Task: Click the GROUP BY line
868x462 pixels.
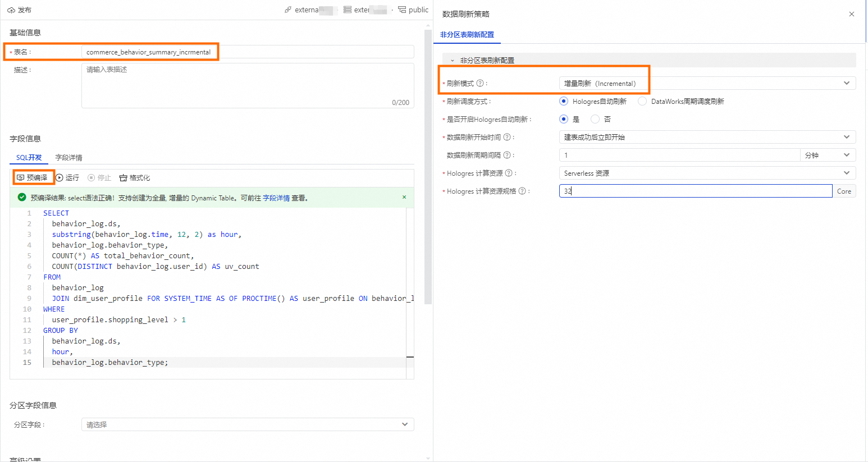Action: click(61, 330)
